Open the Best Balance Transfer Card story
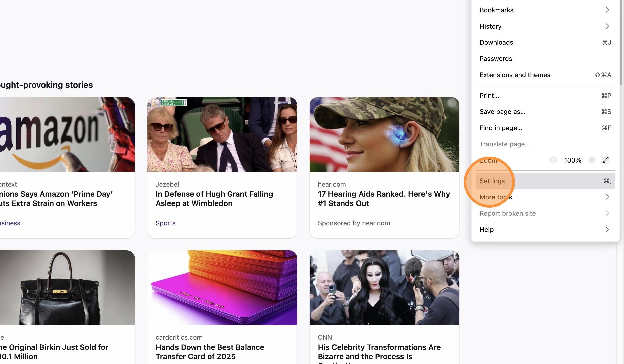 [210, 352]
